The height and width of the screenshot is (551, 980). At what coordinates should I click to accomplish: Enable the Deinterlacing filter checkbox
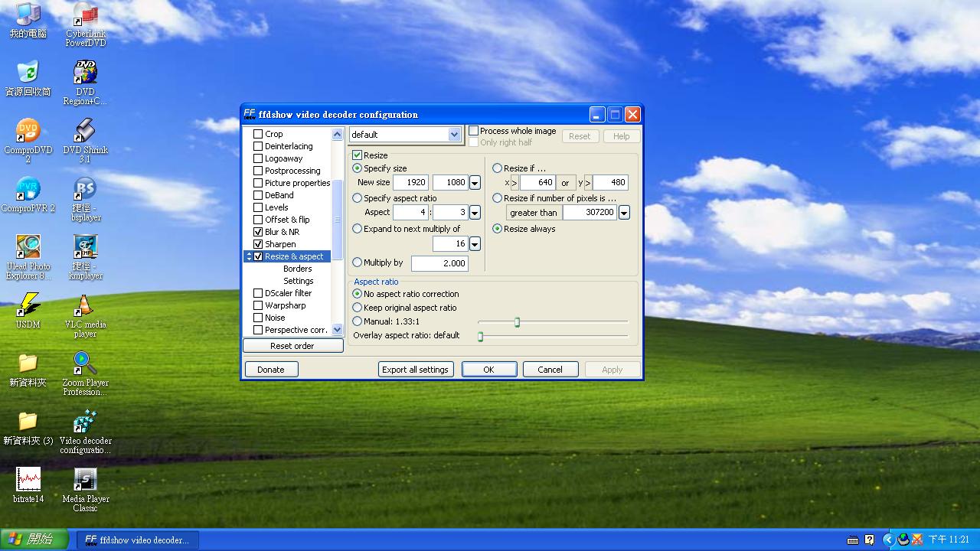click(x=258, y=146)
